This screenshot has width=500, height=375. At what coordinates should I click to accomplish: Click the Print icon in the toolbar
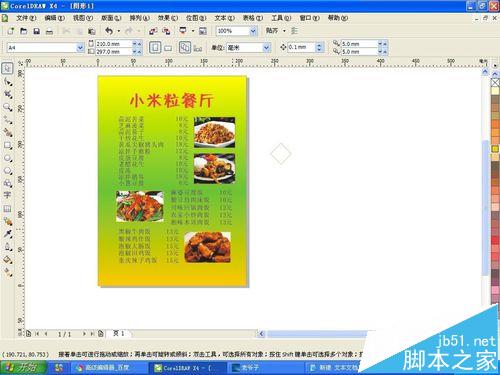(49, 31)
